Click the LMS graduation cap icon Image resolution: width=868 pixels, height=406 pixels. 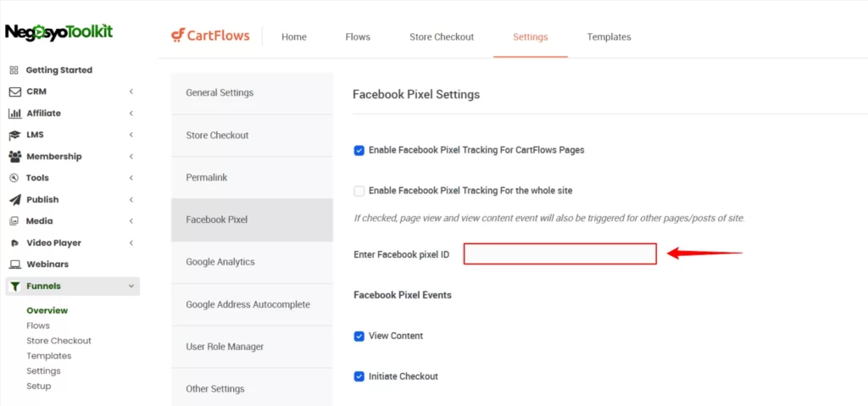coord(15,135)
